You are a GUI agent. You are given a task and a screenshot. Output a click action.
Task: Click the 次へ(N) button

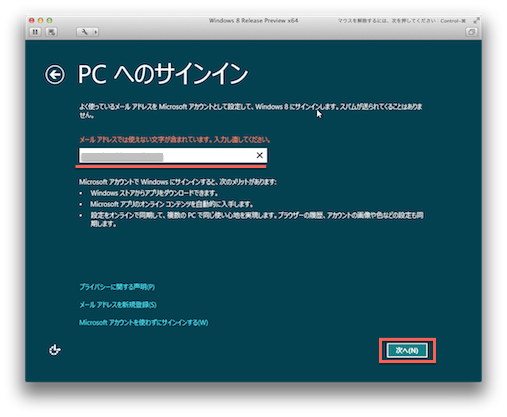point(407,350)
